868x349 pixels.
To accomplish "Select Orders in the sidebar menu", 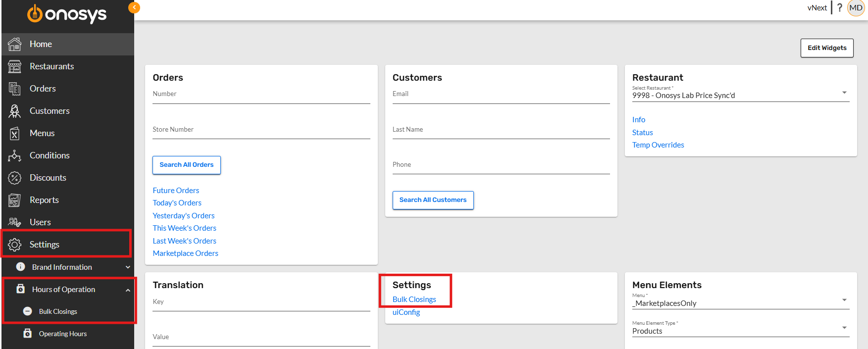I will pyautogui.click(x=68, y=89).
